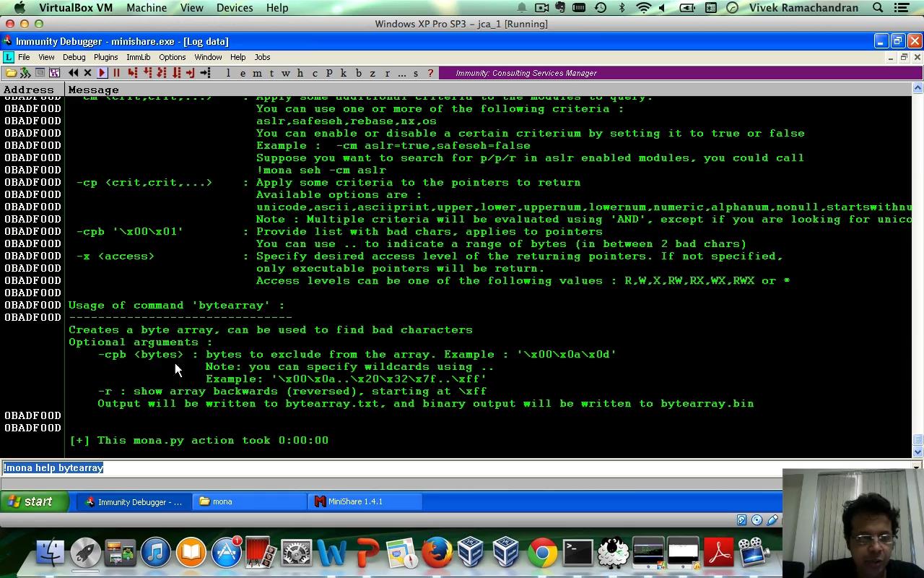Open VirtualBox Machine menu
The image size is (924, 578).
pyautogui.click(x=147, y=8)
